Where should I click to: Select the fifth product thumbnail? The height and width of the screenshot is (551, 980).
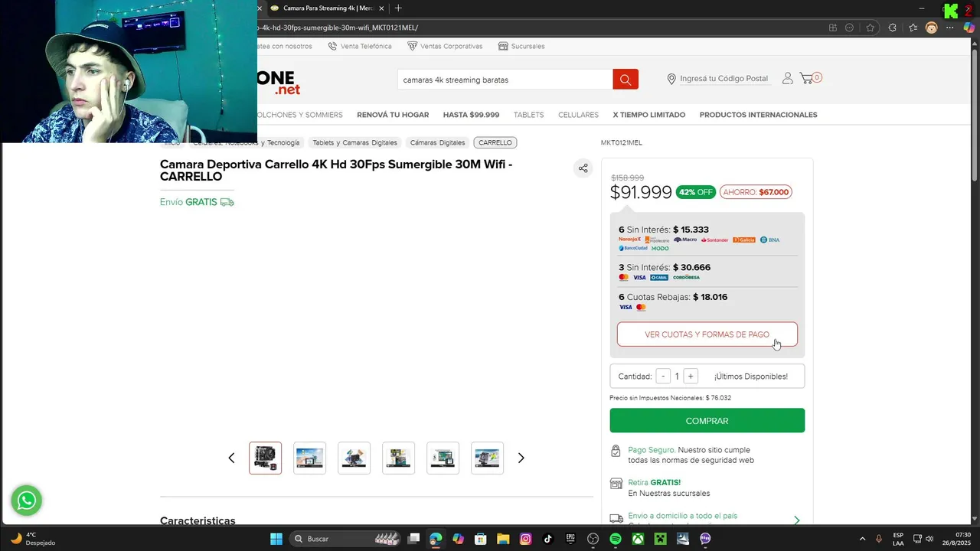click(443, 458)
